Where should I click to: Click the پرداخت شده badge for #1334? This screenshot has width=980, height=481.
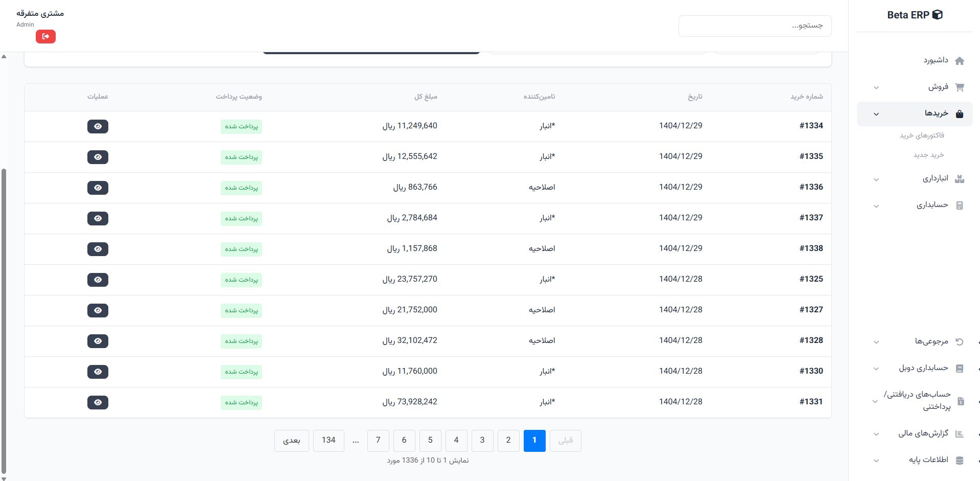241,126
